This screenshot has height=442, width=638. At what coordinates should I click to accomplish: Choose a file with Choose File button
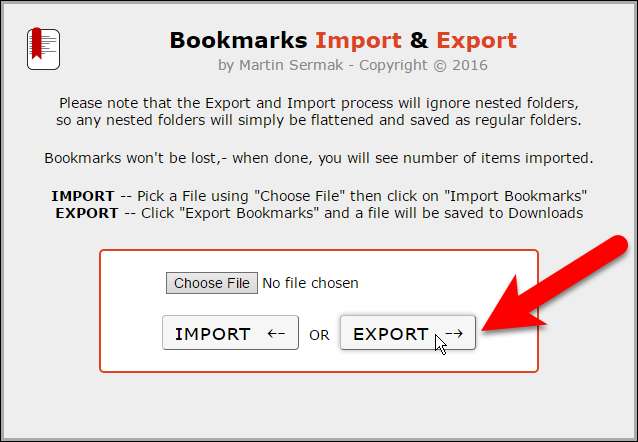(212, 283)
